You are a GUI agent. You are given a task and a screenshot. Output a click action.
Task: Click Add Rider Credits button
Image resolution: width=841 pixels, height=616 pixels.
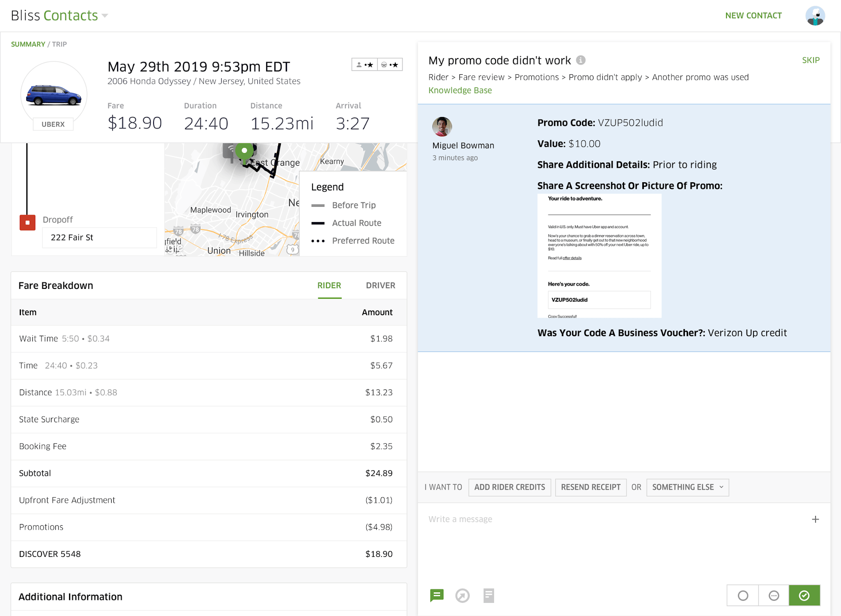click(509, 487)
